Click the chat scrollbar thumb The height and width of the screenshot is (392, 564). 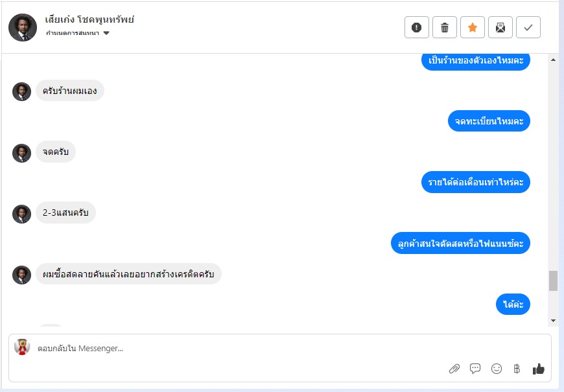553,281
